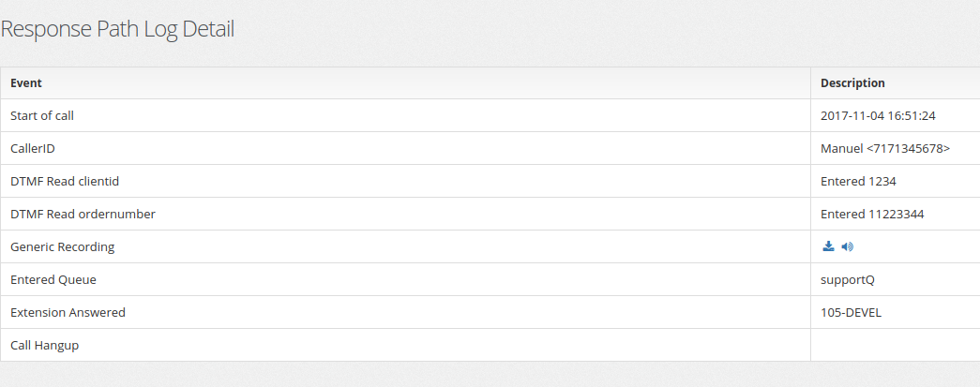Click the Generic Recording event label

pyautogui.click(x=63, y=246)
